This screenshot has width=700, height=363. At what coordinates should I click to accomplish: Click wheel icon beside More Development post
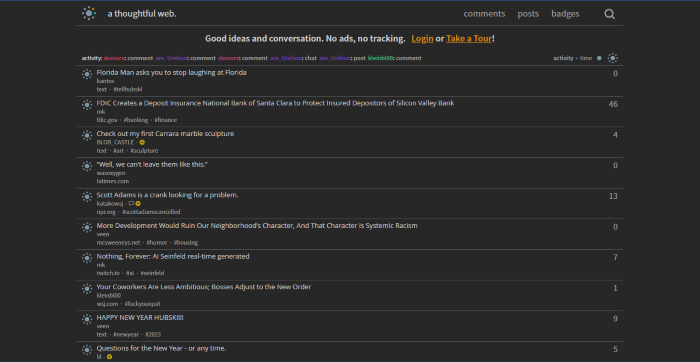[x=87, y=227]
